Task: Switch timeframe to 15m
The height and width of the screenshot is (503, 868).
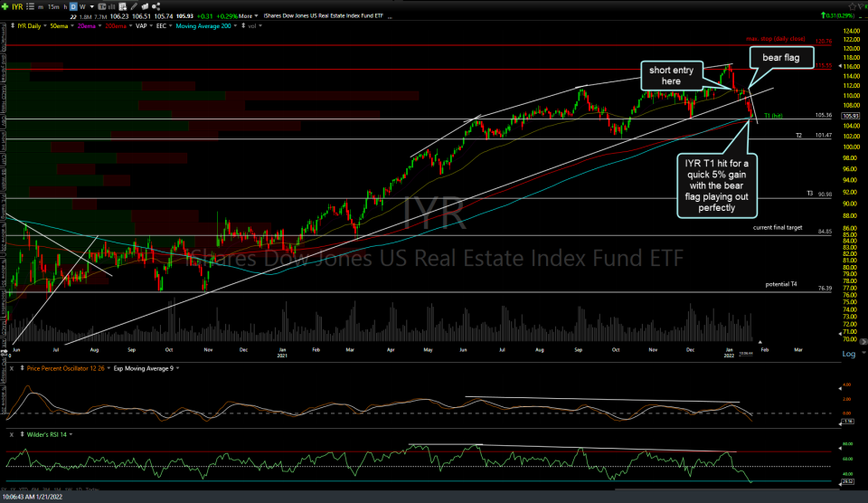Action: point(53,6)
